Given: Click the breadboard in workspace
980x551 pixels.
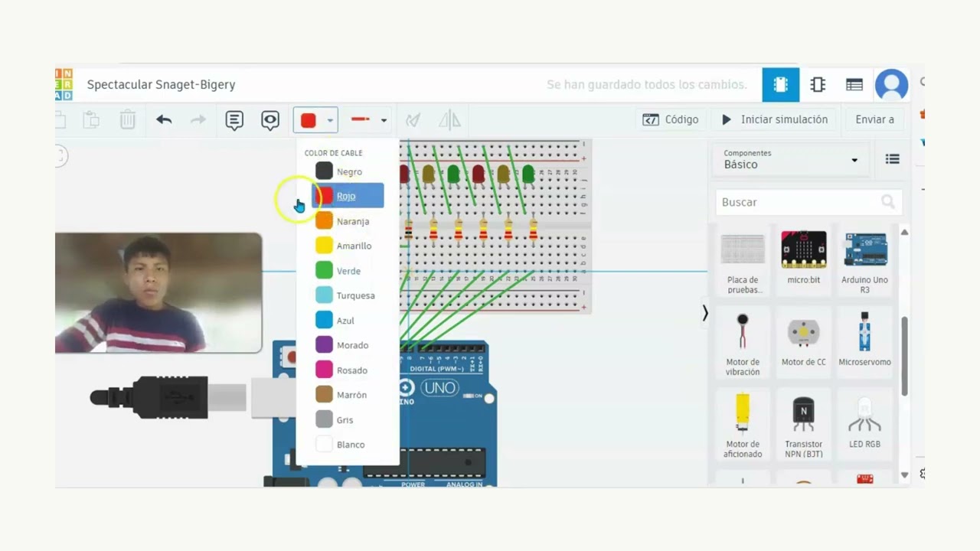Looking at the screenshot, I should [x=495, y=227].
